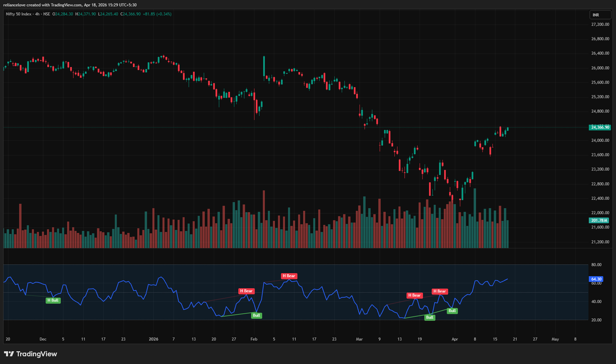Click the Apr label on the time axis
This screenshot has height=364, width=616.
click(x=455, y=339)
